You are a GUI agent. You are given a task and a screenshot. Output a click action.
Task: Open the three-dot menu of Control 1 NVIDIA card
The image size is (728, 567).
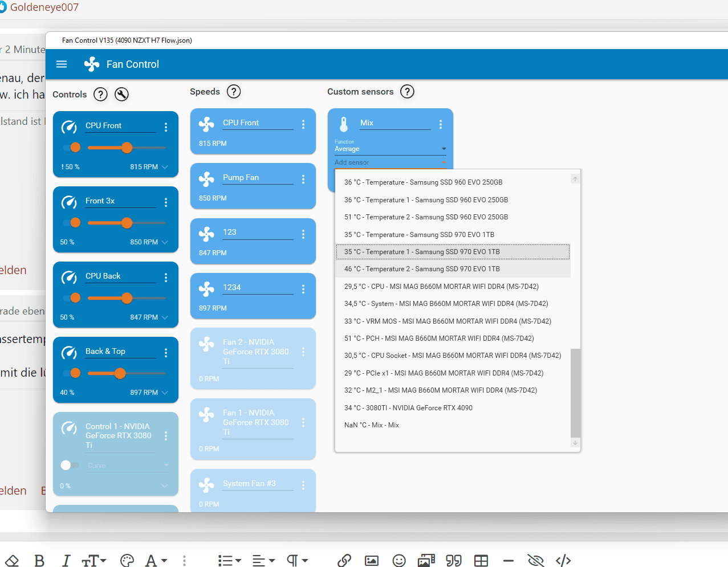click(x=166, y=436)
